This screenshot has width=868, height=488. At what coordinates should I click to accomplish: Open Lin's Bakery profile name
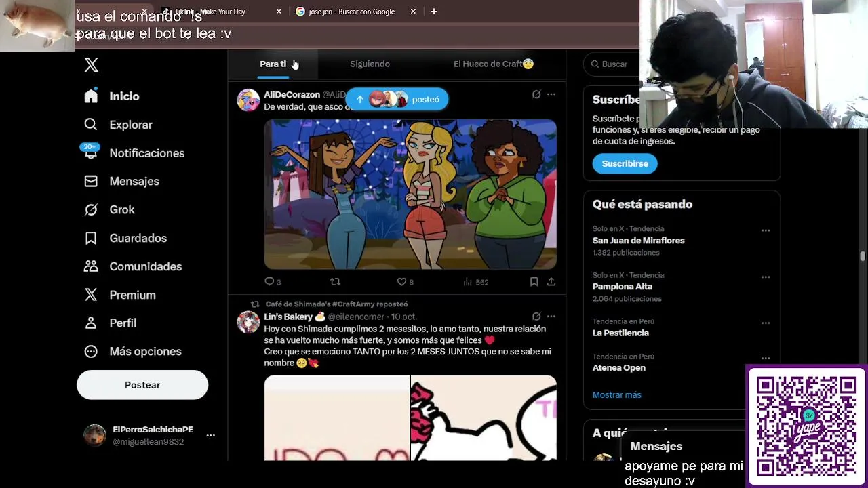coord(294,317)
